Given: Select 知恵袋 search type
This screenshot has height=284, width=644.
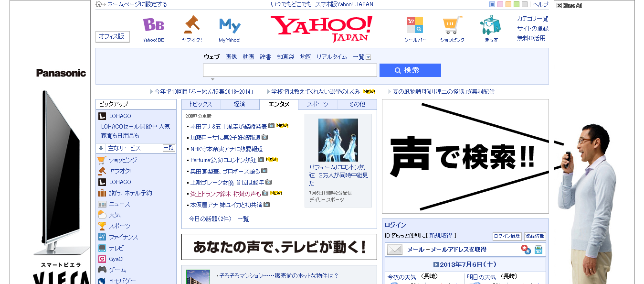Looking at the screenshot, I should click(x=285, y=57).
